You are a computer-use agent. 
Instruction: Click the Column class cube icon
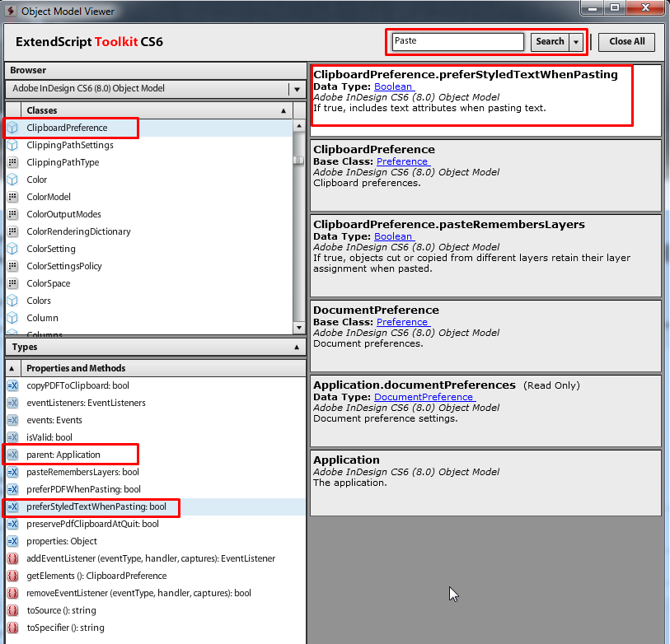click(x=13, y=318)
